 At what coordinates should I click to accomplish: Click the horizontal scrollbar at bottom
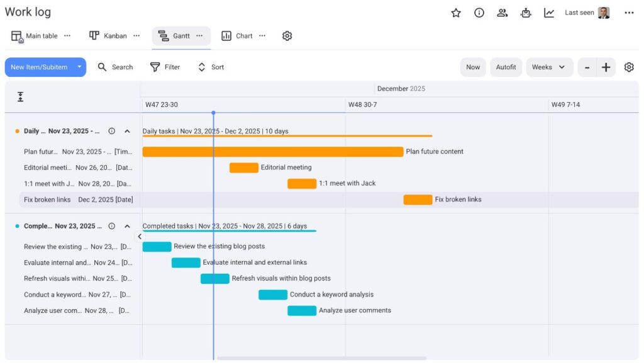(321, 358)
